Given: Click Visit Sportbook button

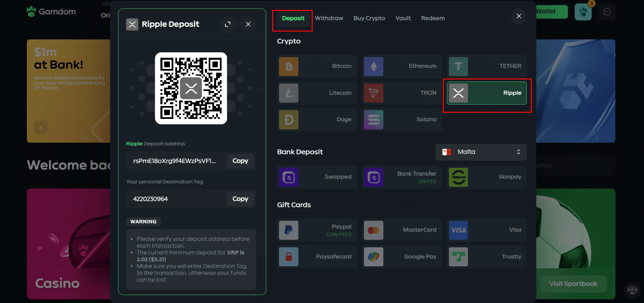Looking at the screenshot, I should pos(573,284).
